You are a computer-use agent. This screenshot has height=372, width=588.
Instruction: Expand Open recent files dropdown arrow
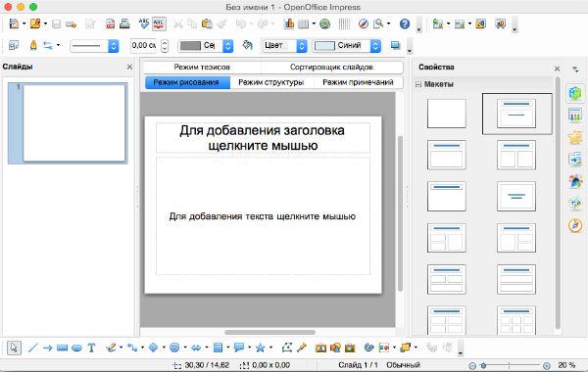coord(45,23)
